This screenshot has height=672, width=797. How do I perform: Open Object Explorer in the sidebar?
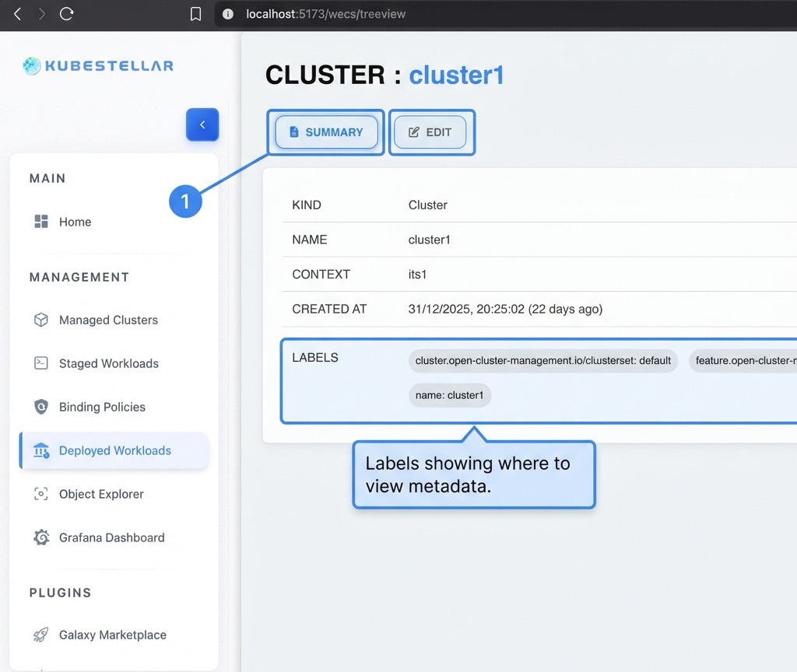point(100,494)
